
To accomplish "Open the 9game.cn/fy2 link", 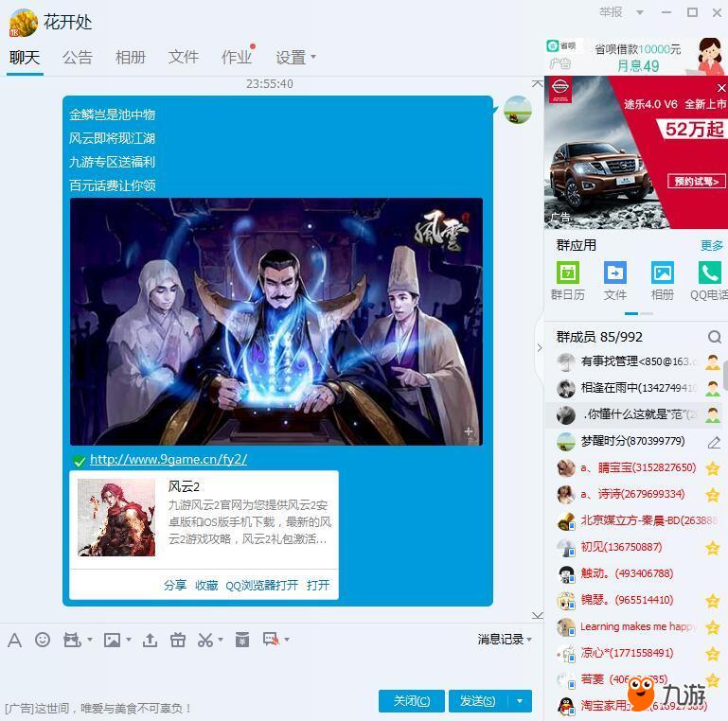I will click(169, 459).
